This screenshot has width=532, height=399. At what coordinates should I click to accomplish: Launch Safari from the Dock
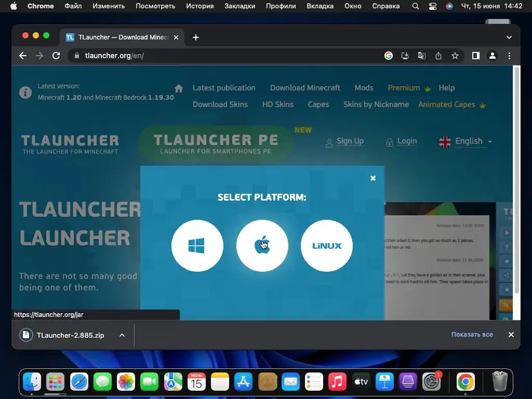(79, 382)
